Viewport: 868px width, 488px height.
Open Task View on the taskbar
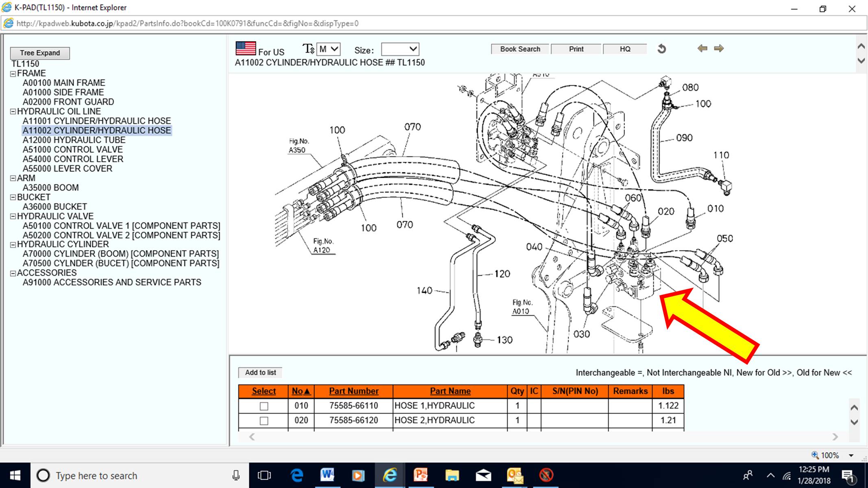pyautogui.click(x=264, y=475)
